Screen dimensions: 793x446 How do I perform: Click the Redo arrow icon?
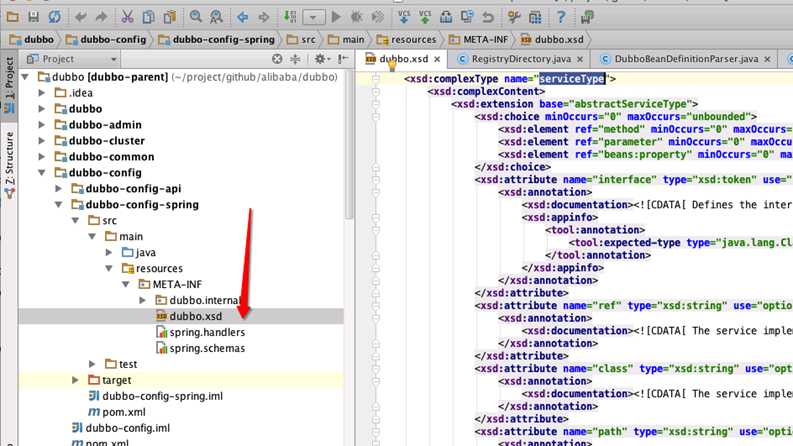[x=101, y=17]
